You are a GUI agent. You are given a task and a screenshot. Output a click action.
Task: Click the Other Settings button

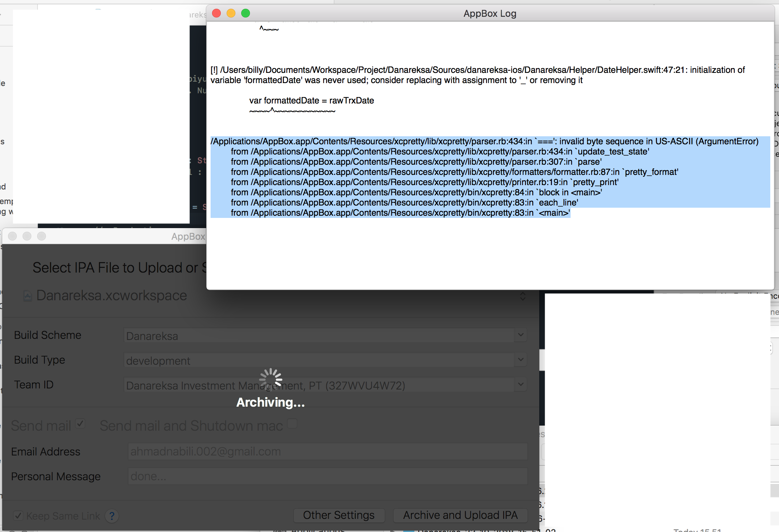[338, 515]
